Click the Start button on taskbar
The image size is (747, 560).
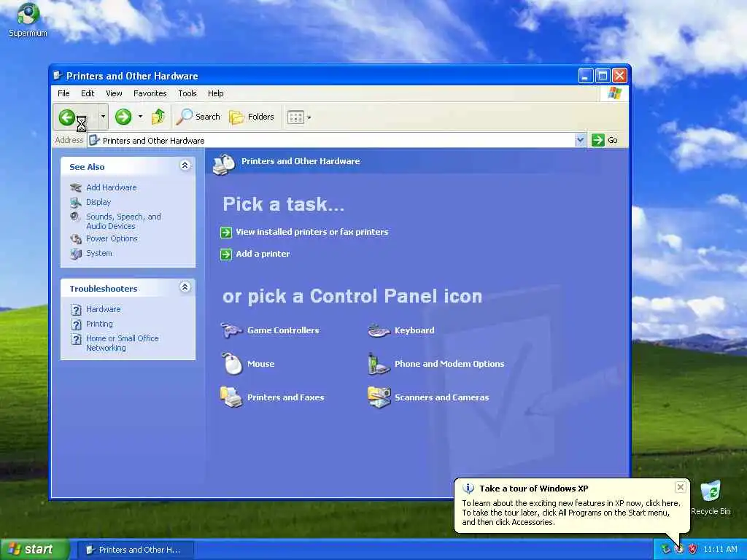[x=34, y=550]
